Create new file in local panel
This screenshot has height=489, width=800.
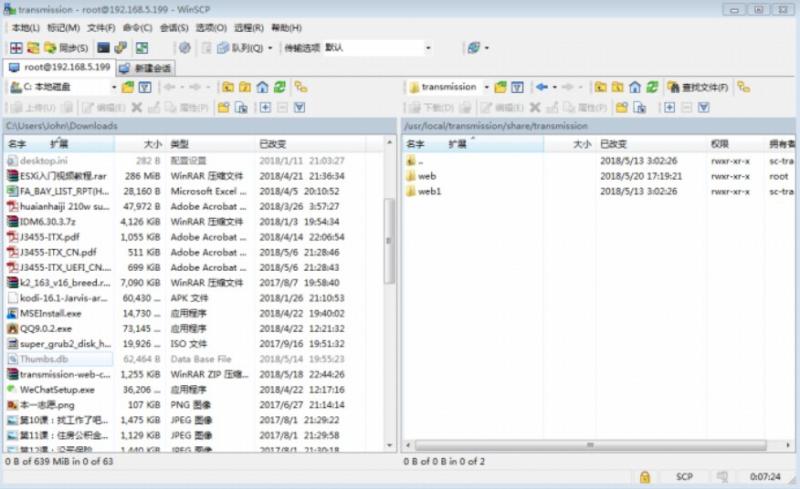pyautogui.click(x=241, y=107)
